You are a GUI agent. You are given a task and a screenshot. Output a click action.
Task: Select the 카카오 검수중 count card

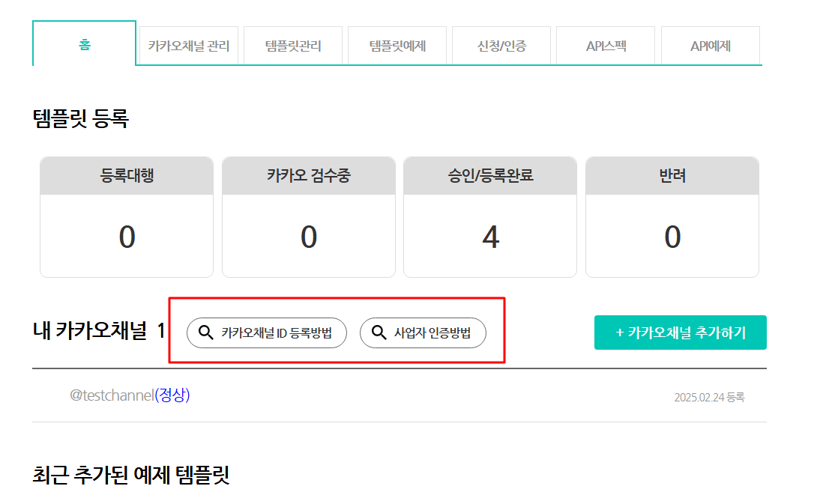coord(308,217)
